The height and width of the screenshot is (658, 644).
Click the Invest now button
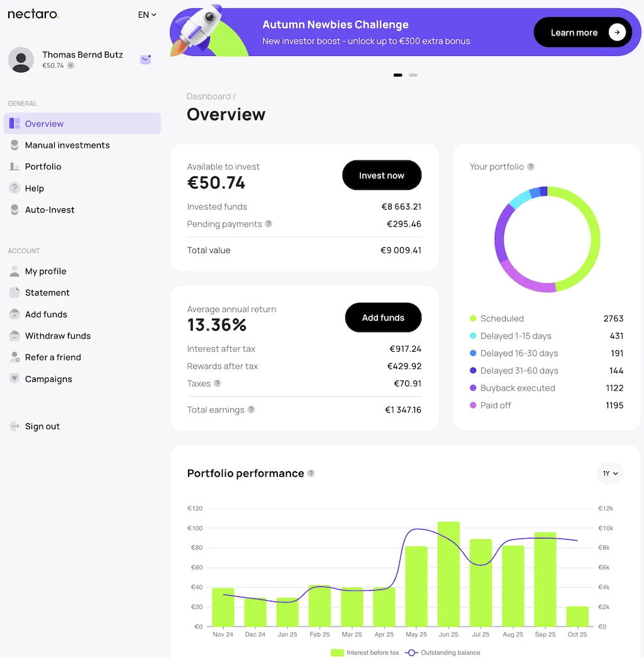click(382, 176)
